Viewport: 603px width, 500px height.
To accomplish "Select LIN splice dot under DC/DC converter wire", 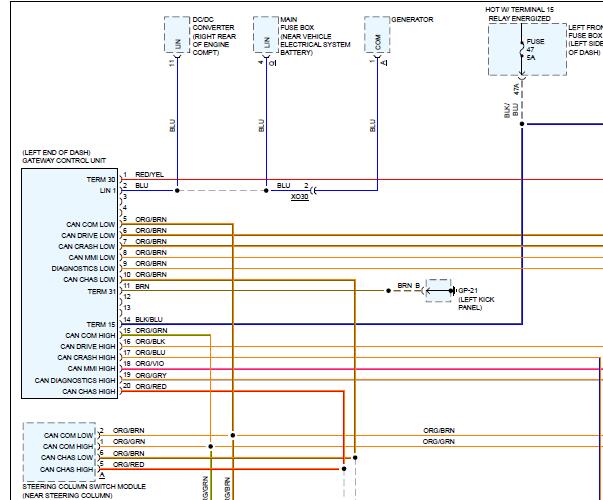I will 177,191.
